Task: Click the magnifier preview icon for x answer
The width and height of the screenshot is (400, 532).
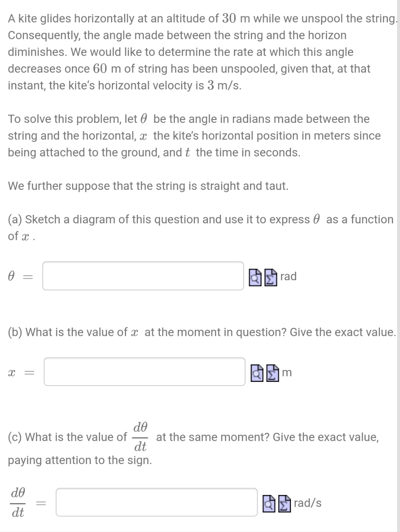Action: (x=256, y=372)
